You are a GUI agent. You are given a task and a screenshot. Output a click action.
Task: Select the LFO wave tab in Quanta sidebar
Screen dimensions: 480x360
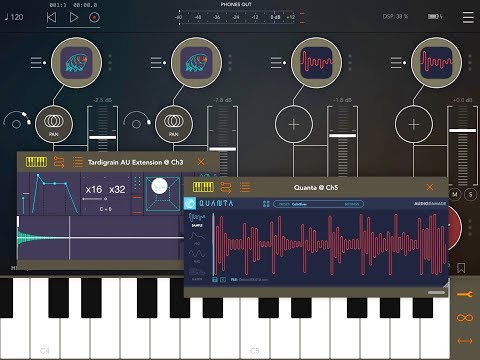[x=197, y=255]
